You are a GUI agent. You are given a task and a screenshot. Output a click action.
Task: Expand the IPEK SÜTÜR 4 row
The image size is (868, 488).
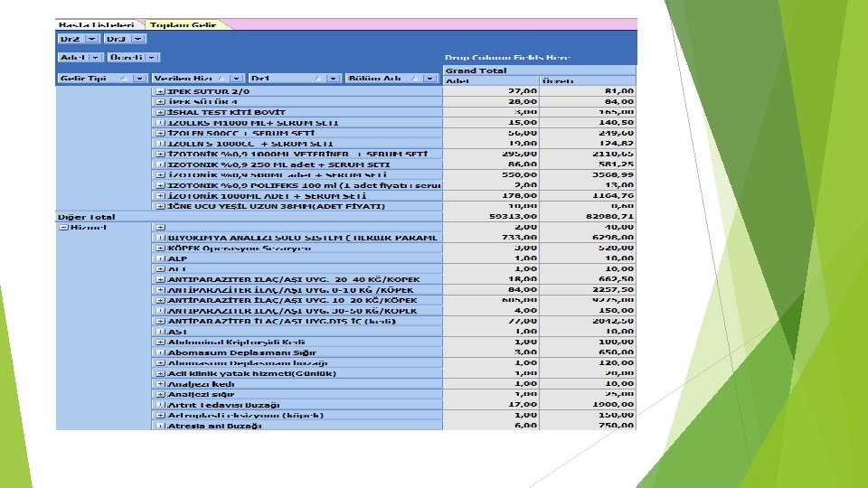[x=160, y=102]
